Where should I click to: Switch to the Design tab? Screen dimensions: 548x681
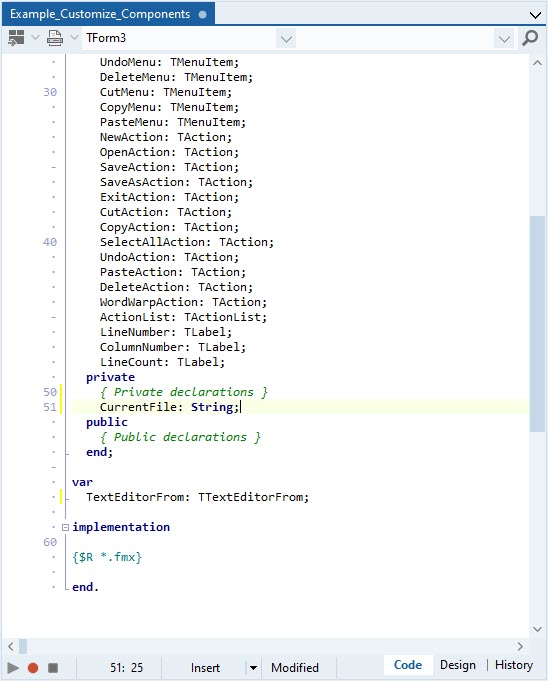(x=458, y=665)
